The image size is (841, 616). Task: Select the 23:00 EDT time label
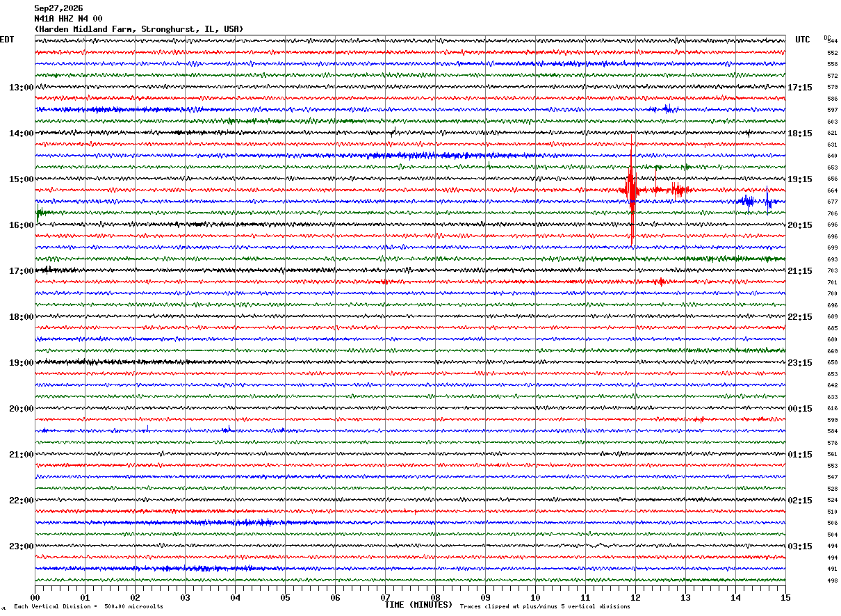click(21, 546)
